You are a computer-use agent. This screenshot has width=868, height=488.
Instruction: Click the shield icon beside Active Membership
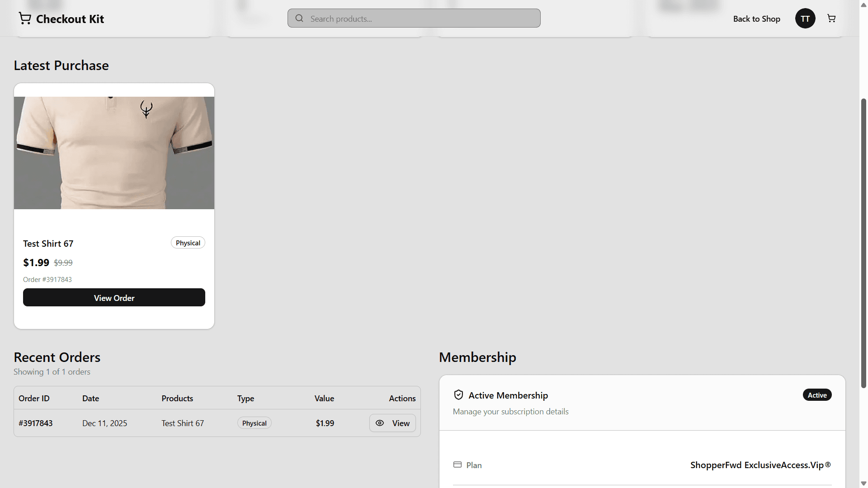[x=458, y=394]
